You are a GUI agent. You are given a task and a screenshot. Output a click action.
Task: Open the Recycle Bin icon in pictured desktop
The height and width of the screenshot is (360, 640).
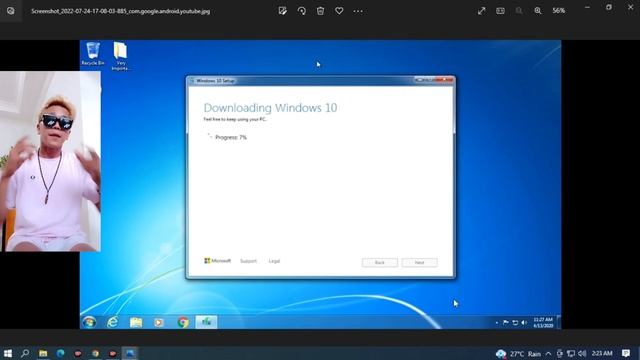pyautogui.click(x=93, y=53)
